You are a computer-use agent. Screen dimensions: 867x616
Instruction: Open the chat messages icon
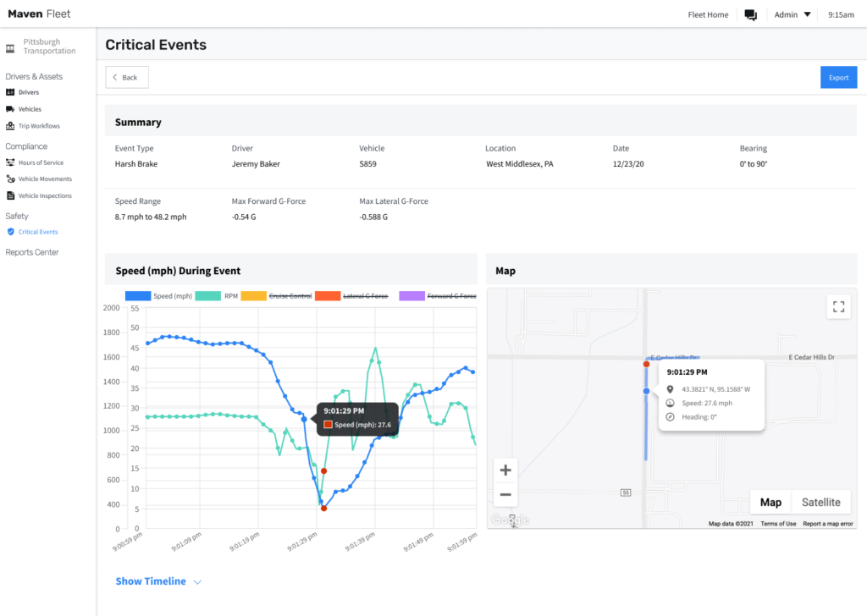coord(750,15)
